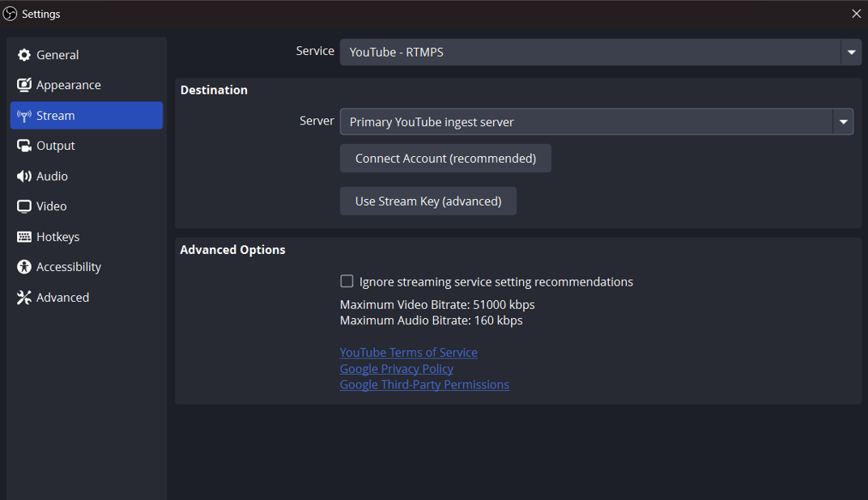The image size is (868, 500).
Task: Click the Advanced tools icon
Action: tap(23, 297)
